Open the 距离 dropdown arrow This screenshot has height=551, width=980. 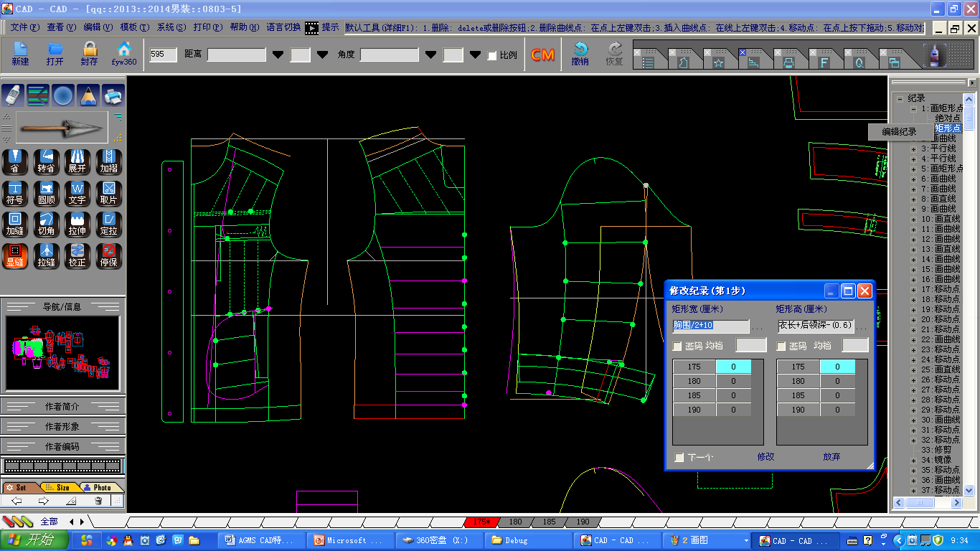click(278, 55)
